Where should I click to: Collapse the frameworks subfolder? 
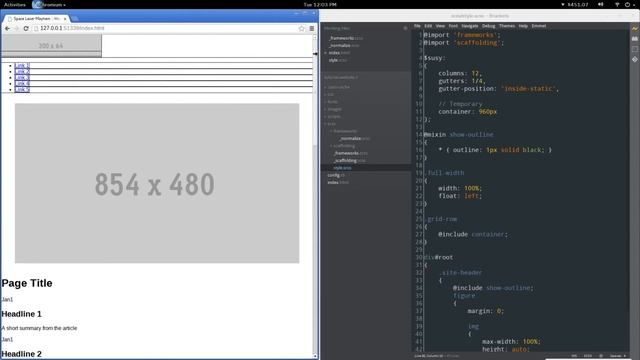[x=344, y=131]
